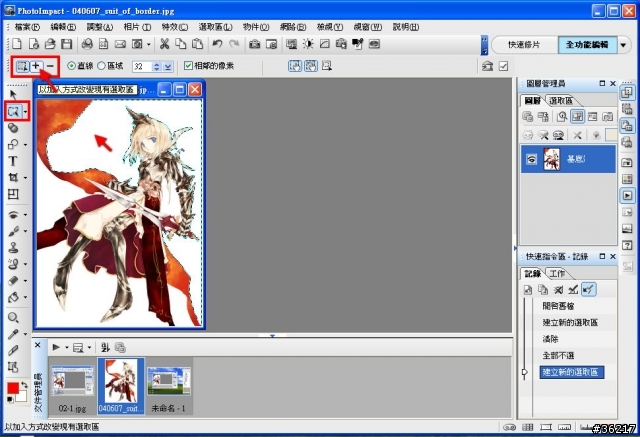Image resolution: width=640 pixels, height=437 pixels.
Task: Open the 編輯 menu
Action: point(63,27)
